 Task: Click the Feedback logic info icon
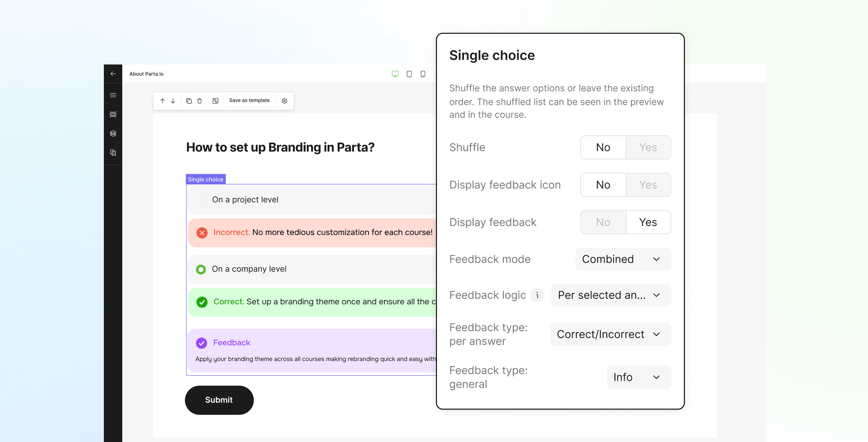[x=537, y=295]
